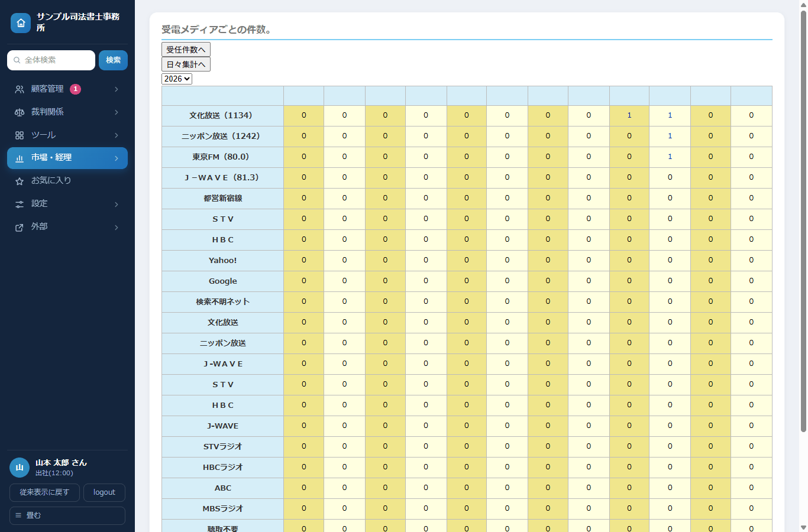
Task: Click the 設定 sliders icon
Action: (20, 205)
